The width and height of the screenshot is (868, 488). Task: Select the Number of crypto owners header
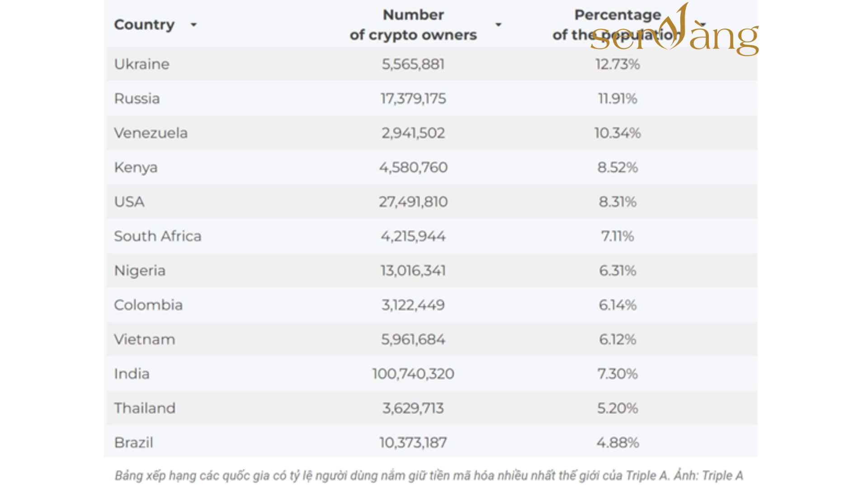pyautogui.click(x=413, y=25)
